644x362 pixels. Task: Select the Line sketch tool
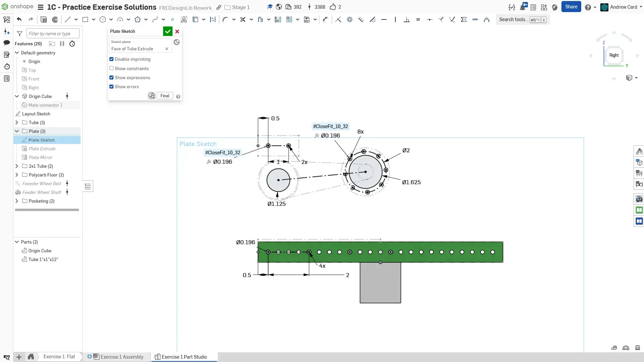coord(68,19)
